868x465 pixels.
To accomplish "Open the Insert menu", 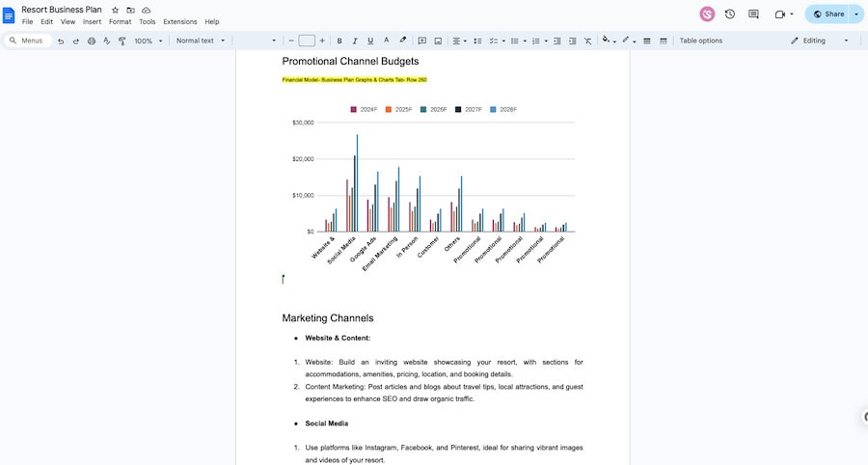I will coord(92,22).
